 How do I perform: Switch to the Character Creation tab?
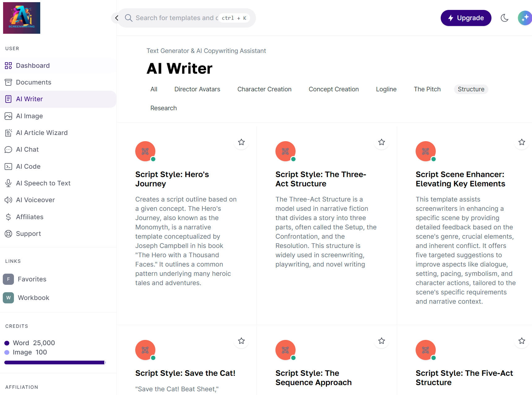pyautogui.click(x=264, y=89)
